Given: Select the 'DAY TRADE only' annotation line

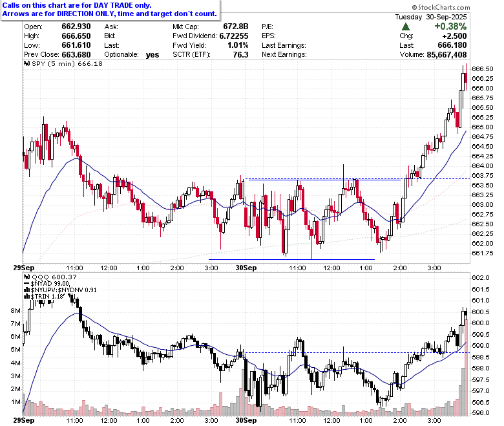Looking at the screenshot, I should 77,5.
